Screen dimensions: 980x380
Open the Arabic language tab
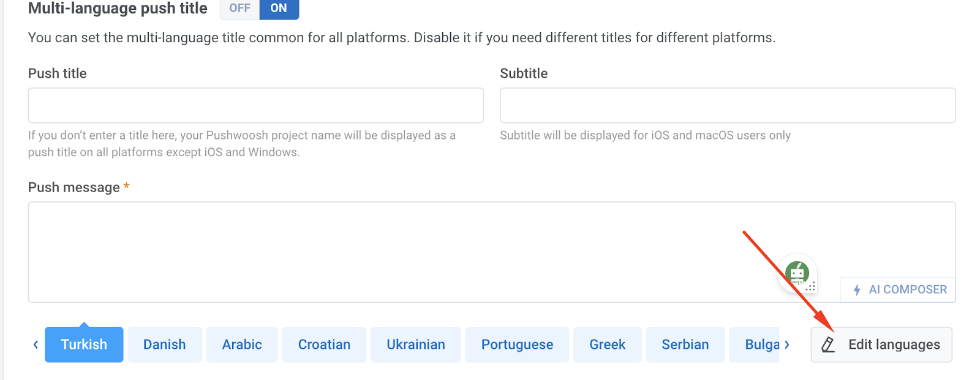242,345
